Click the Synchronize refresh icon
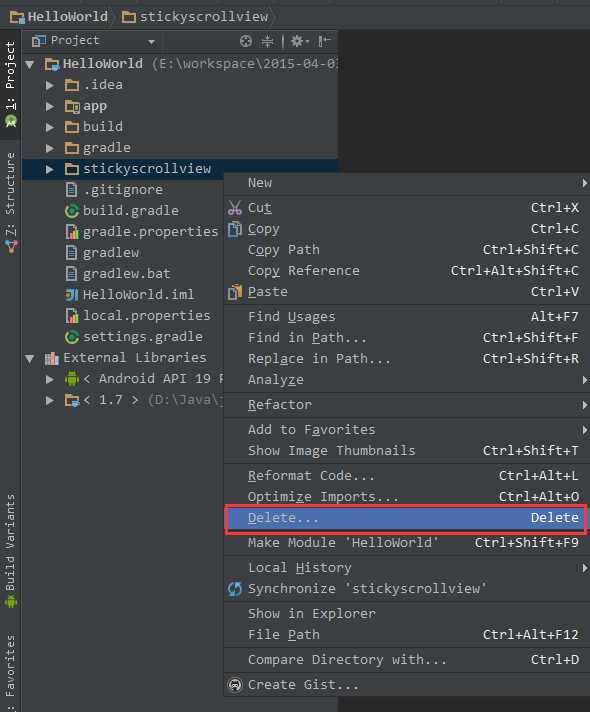The image size is (590, 712). (235, 589)
